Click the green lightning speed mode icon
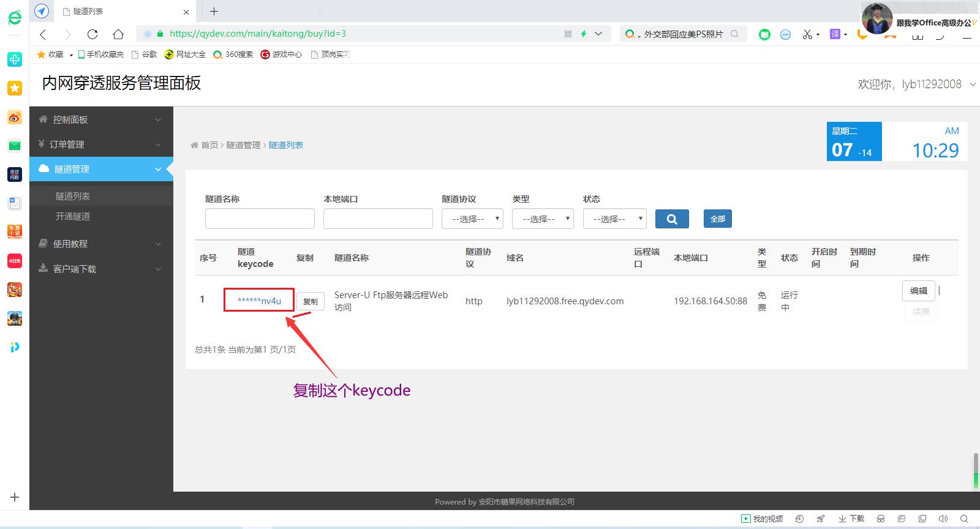The image size is (980, 529). tap(584, 34)
